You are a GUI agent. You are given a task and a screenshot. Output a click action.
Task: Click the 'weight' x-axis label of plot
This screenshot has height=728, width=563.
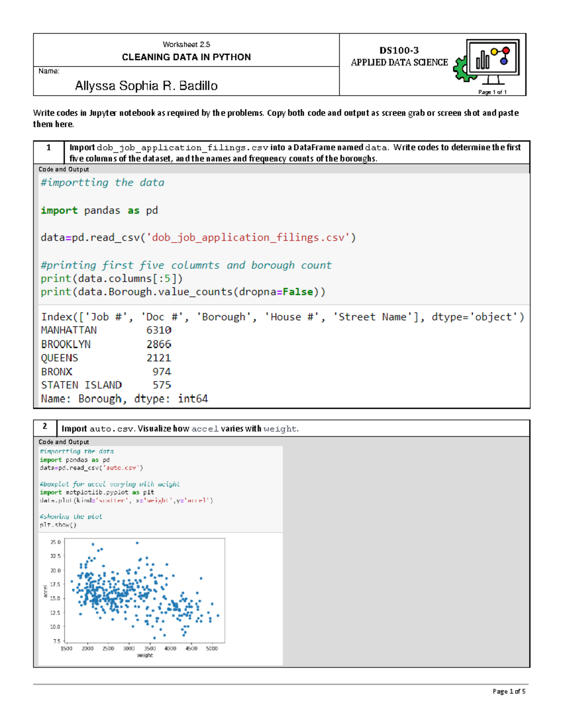145,655
